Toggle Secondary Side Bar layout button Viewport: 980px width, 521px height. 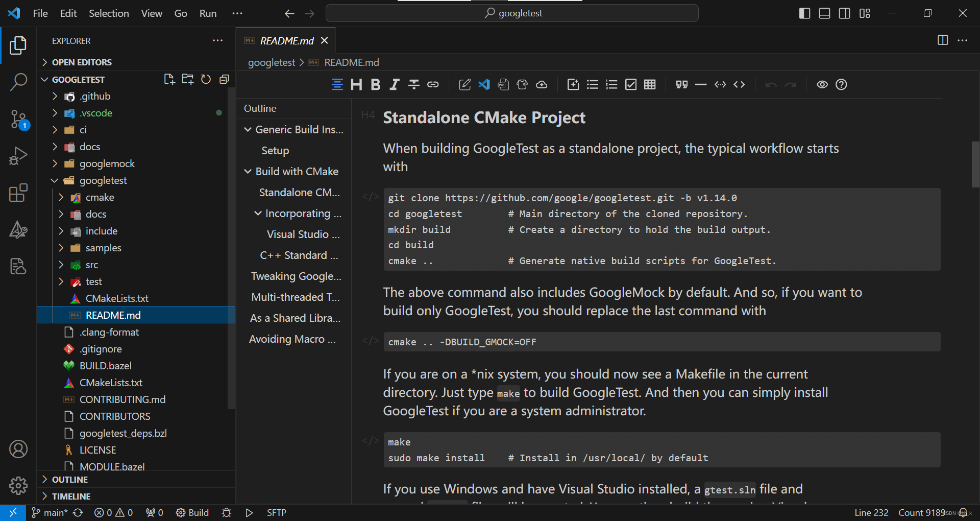point(845,13)
